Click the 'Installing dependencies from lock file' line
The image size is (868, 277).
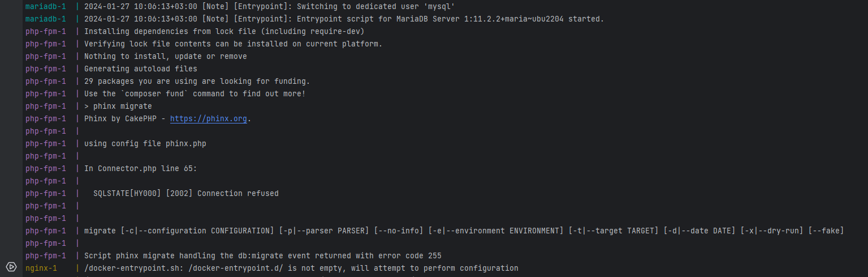(224, 32)
